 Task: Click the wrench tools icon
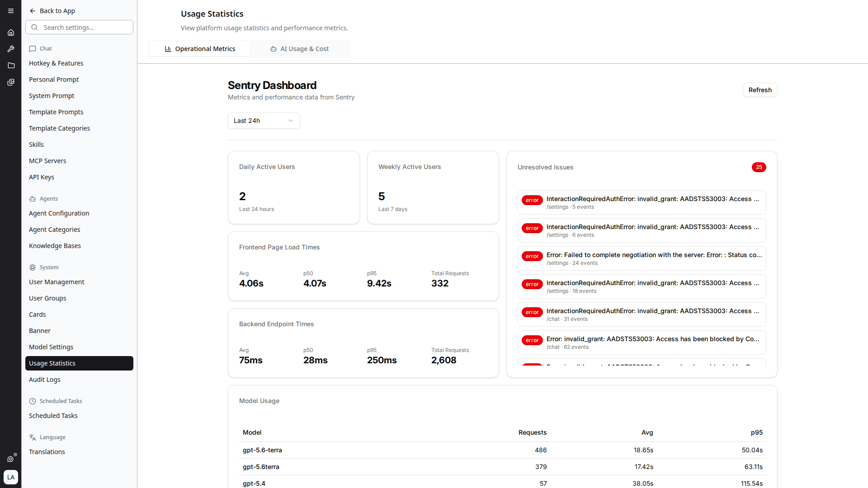tap(11, 49)
